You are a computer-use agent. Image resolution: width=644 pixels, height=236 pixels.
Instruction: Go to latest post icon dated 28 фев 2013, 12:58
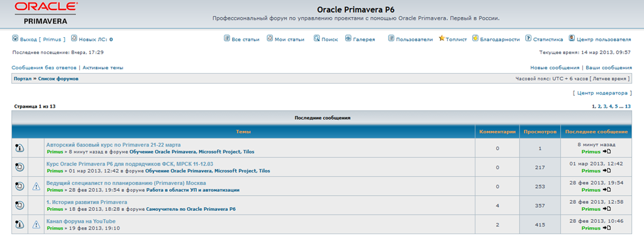click(607, 209)
